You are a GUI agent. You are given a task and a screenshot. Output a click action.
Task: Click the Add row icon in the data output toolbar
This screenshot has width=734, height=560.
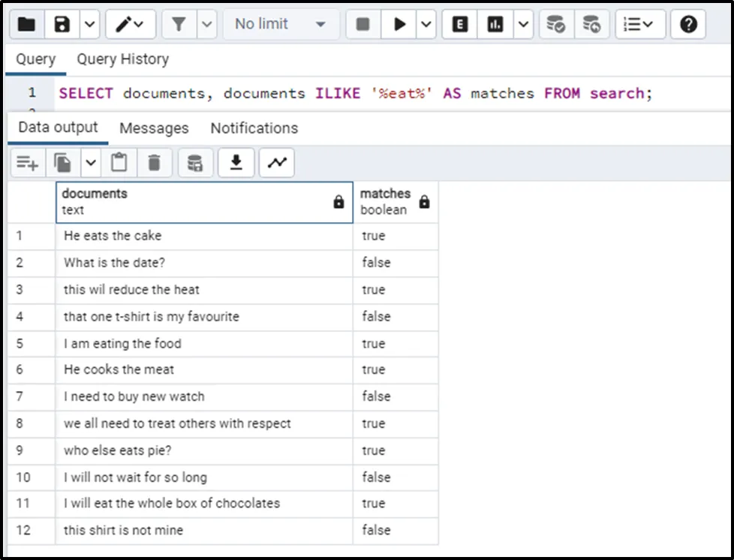coord(28,163)
